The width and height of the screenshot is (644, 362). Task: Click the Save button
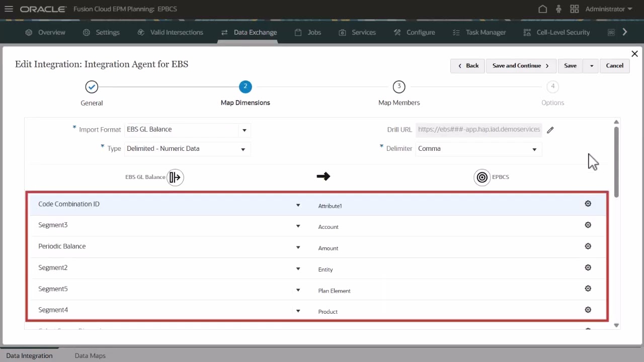pos(570,66)
